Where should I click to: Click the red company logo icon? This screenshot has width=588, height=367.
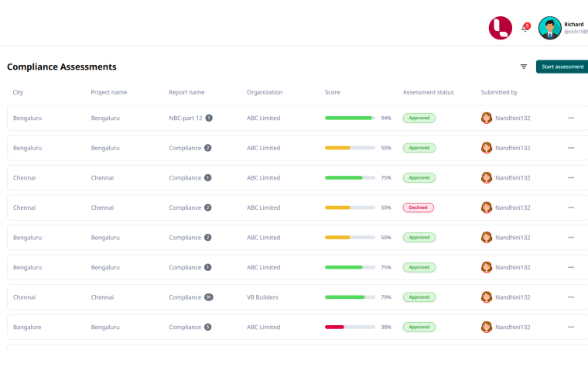pos(500,28)
